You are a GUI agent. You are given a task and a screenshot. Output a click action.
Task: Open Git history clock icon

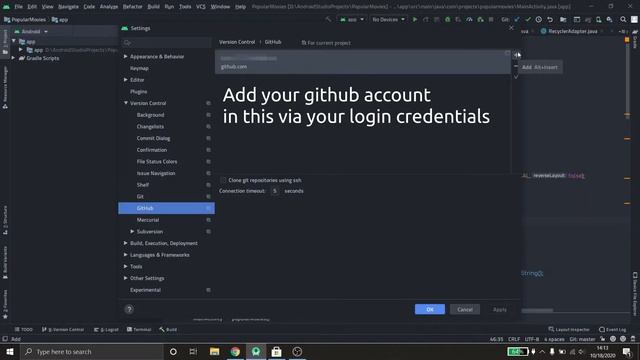click(x=539, y=19)
